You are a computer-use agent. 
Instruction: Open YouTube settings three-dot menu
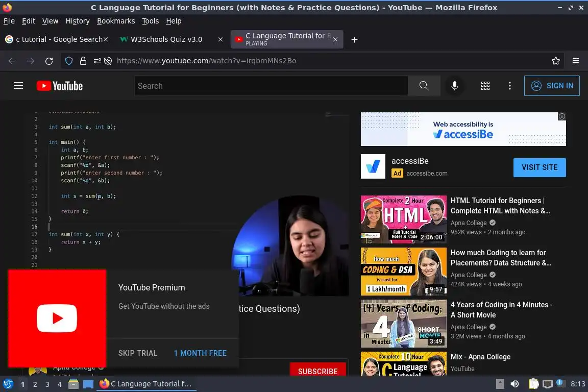click(509, 86)
